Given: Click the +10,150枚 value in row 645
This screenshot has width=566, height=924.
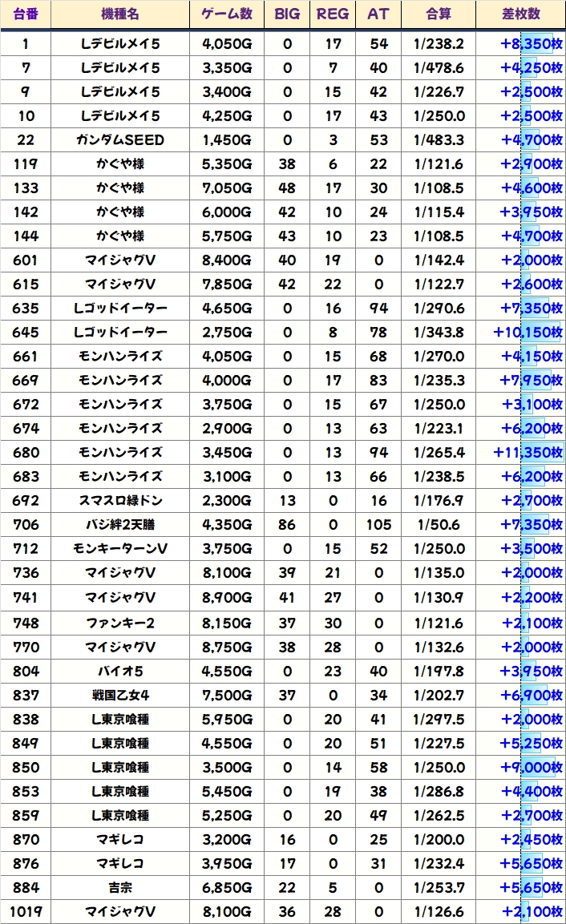Looking at the screenshot, I should [x=528, y=333].
